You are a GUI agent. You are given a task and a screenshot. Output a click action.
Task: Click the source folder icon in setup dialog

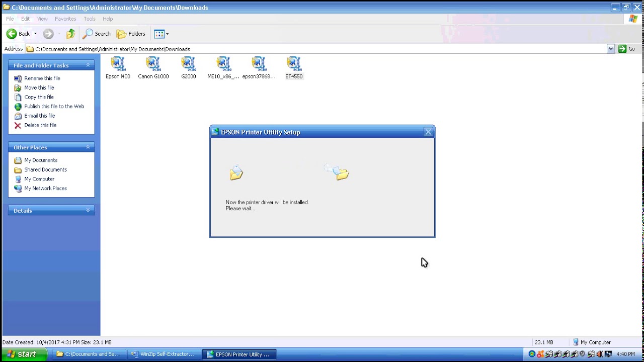[236, 172]
